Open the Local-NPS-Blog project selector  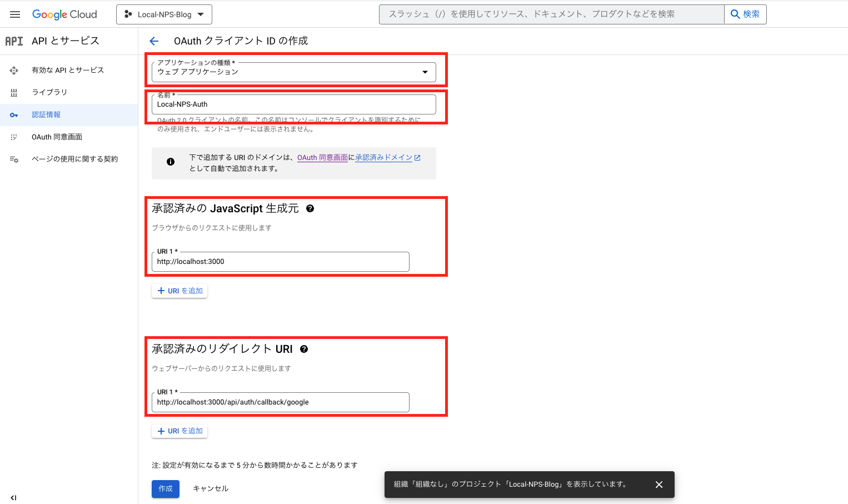point(164,14)
